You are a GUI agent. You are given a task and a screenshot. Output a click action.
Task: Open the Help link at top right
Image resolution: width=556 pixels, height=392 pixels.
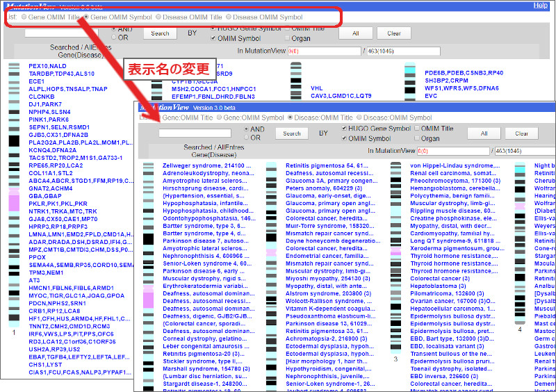[x=541, y=6]
